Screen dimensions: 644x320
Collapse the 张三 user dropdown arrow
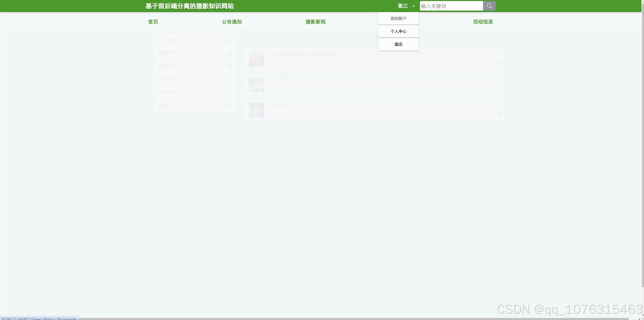pyautogui.click(x=413, y=6)
